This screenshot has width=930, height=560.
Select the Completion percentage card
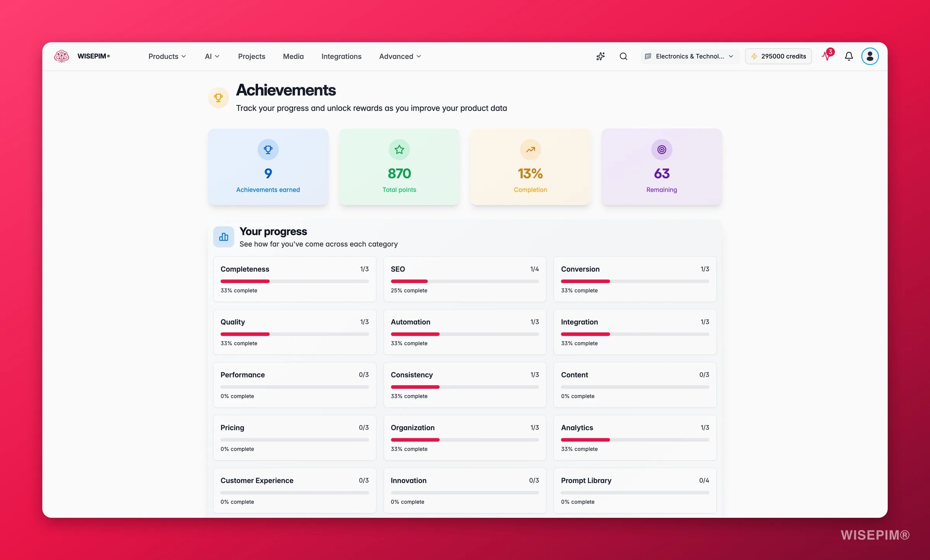530,167
